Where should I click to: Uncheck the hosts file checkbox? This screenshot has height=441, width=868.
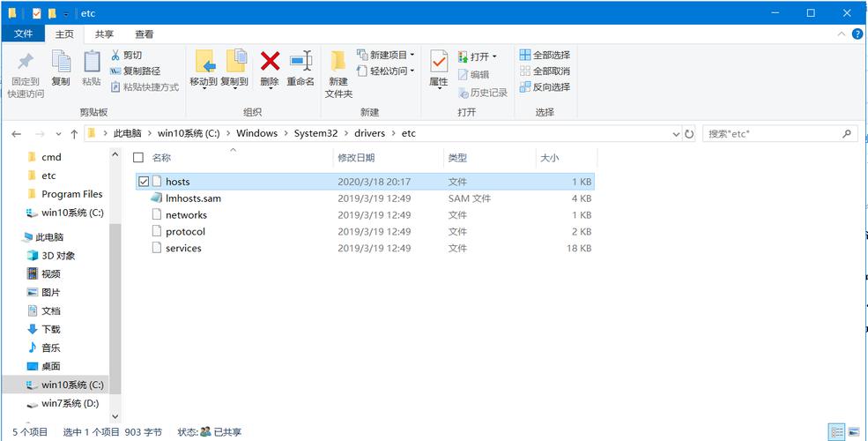click(144, 181)
